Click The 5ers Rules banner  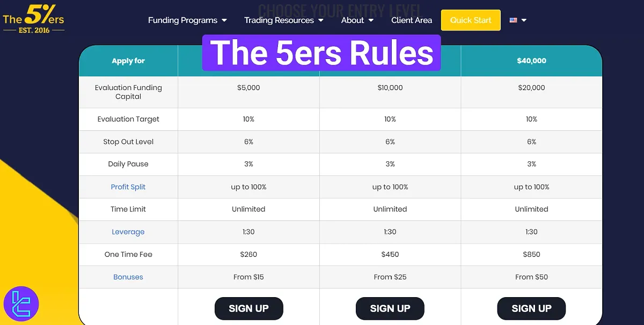(321, 53)
